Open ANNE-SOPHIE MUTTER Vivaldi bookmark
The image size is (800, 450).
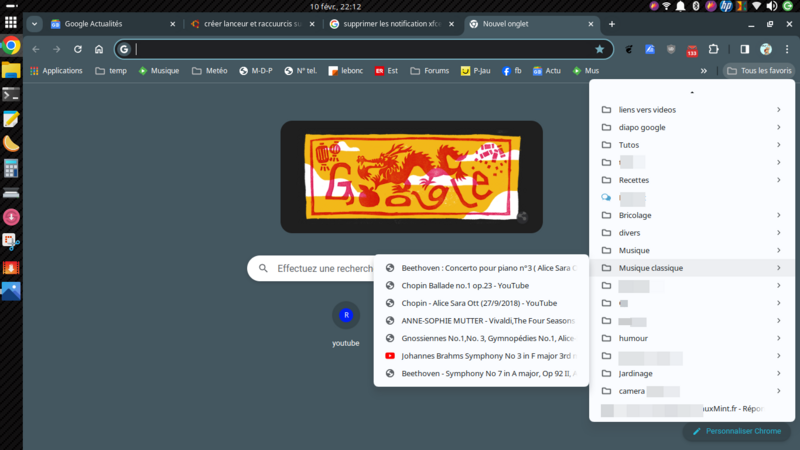coord(481,321)
